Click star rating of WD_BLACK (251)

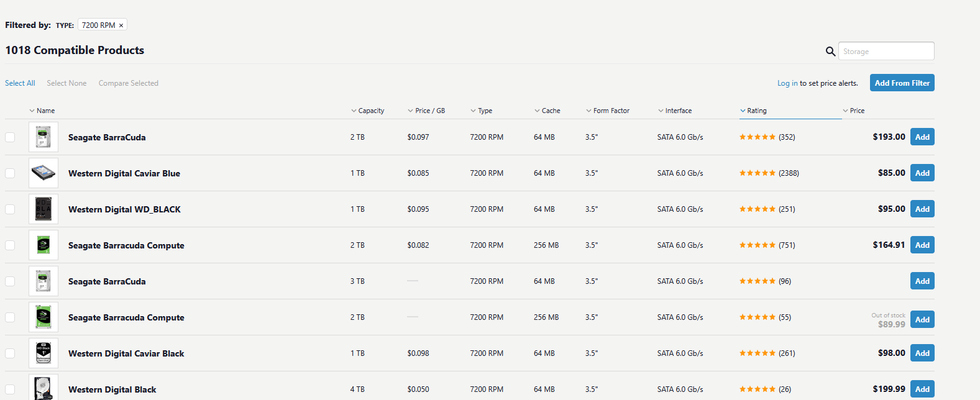click(x=757, y=209)
